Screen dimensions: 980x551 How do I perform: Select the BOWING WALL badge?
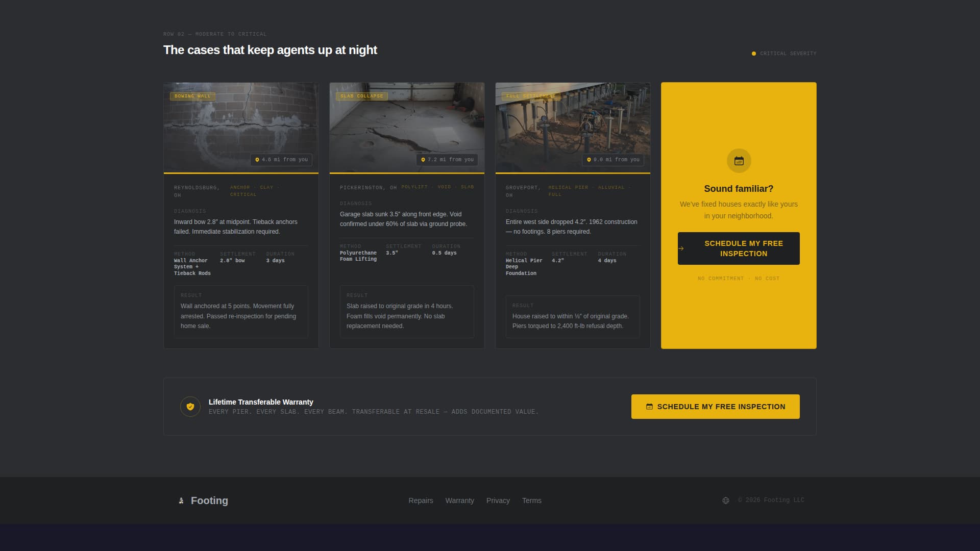point(192,96)
